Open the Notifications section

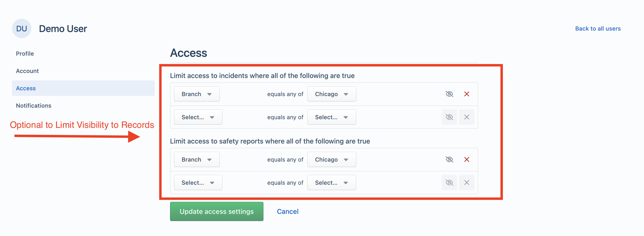[33, 105]
